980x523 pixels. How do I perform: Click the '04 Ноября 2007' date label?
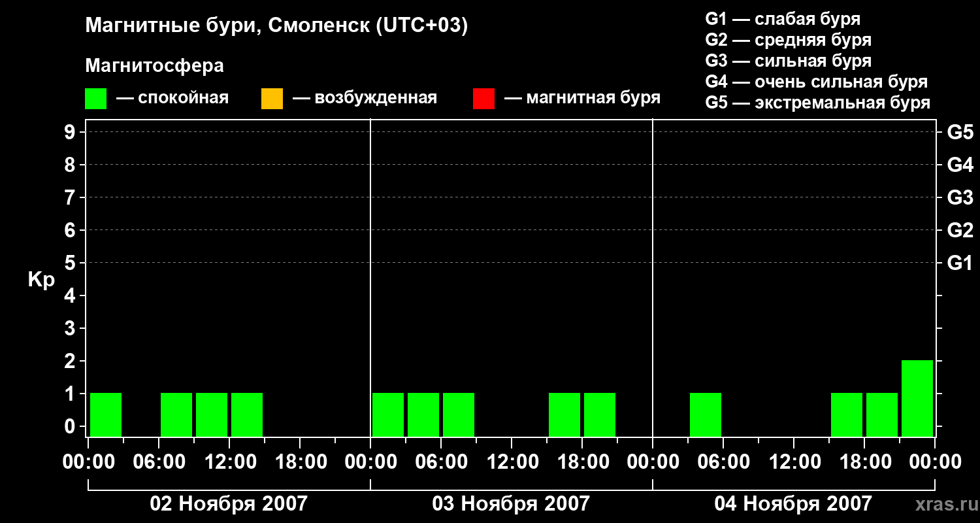pyautogui.click(x=793, y=503)
